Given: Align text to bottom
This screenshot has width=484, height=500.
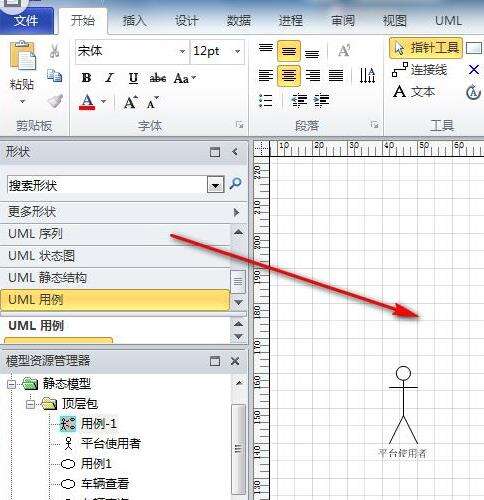Looking at the screenshot, I should pos(312,54).
